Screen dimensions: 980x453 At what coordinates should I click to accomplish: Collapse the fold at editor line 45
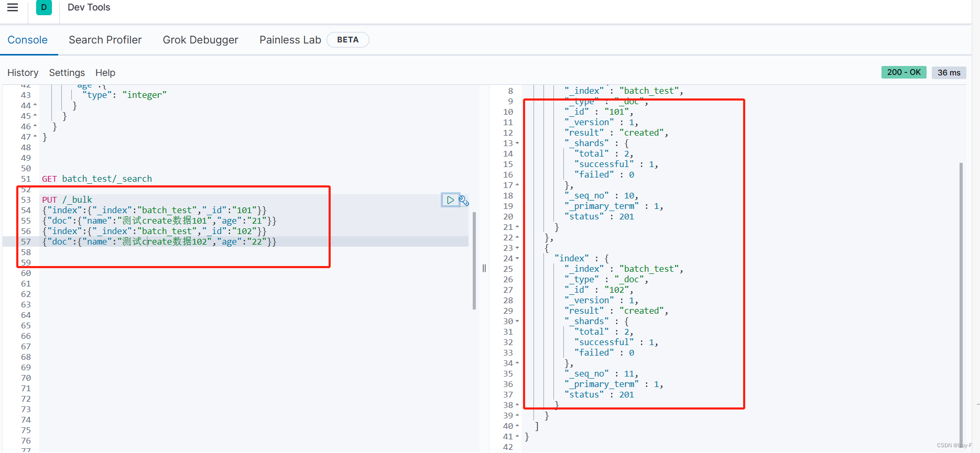click(x=35, y=116)
